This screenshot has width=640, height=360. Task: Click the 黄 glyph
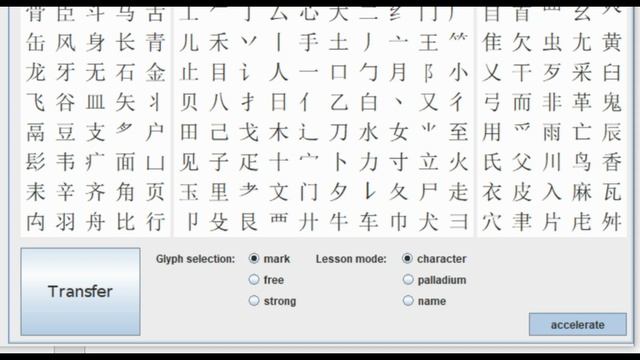coord(611,42)
